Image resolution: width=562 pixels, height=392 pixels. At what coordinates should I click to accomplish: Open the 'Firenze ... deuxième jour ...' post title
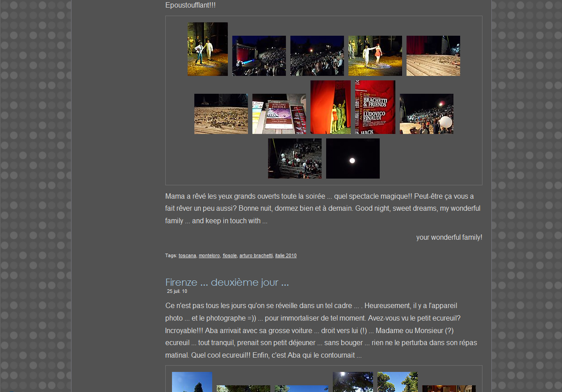227,282
